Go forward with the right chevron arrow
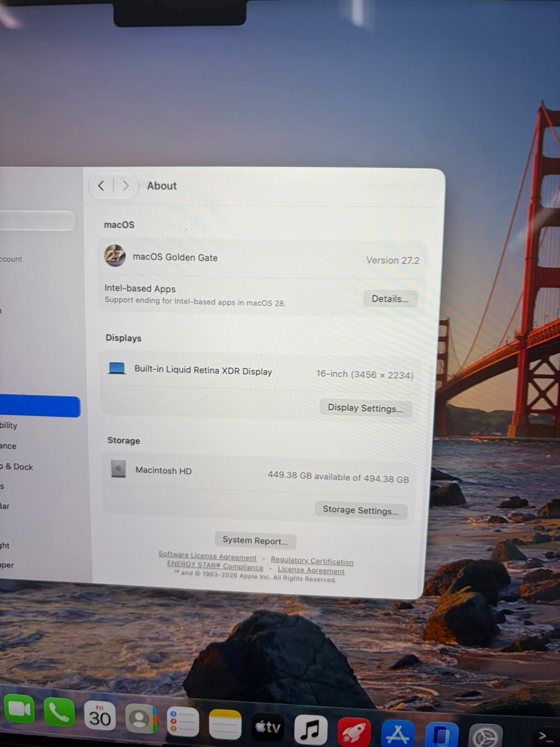The height and width of the screenshot is (747, 560). pos(126,186)
